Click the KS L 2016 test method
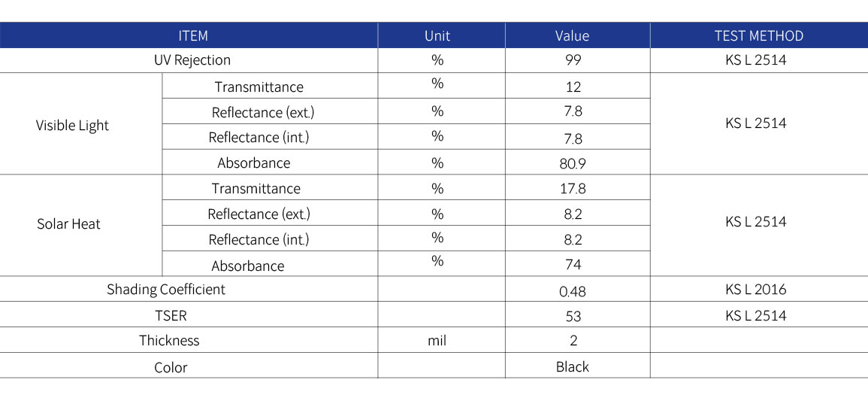 pyautogui.click(x=755, y=289)
